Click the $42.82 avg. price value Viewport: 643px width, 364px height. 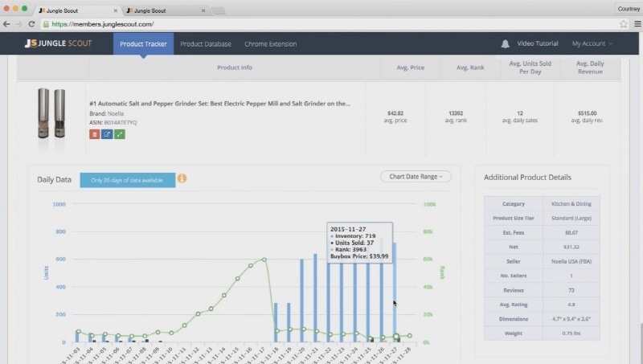point(395,113)
